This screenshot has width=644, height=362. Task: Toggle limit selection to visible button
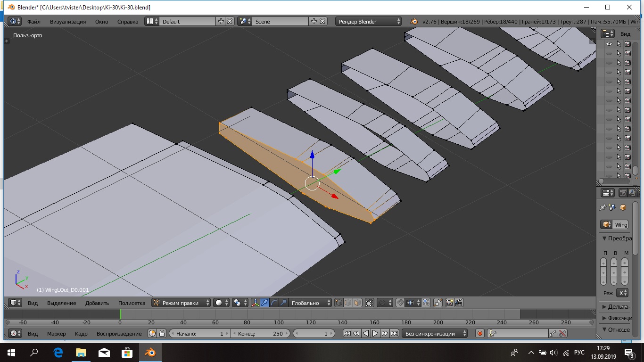click(370, 303)
